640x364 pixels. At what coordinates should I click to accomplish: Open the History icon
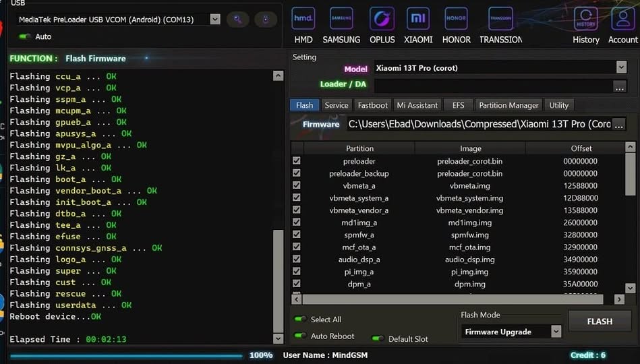(x=585, y=19)
